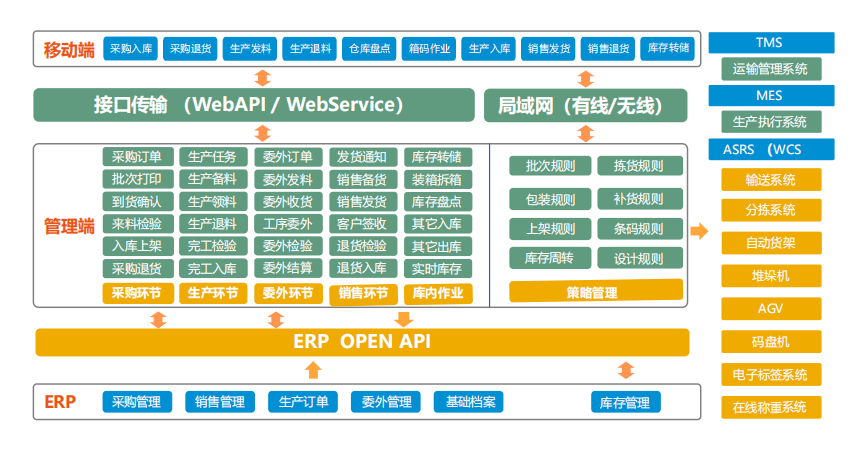Click the 采购入库 box in mobile row

pyautogui.click(x=131, y=48)
